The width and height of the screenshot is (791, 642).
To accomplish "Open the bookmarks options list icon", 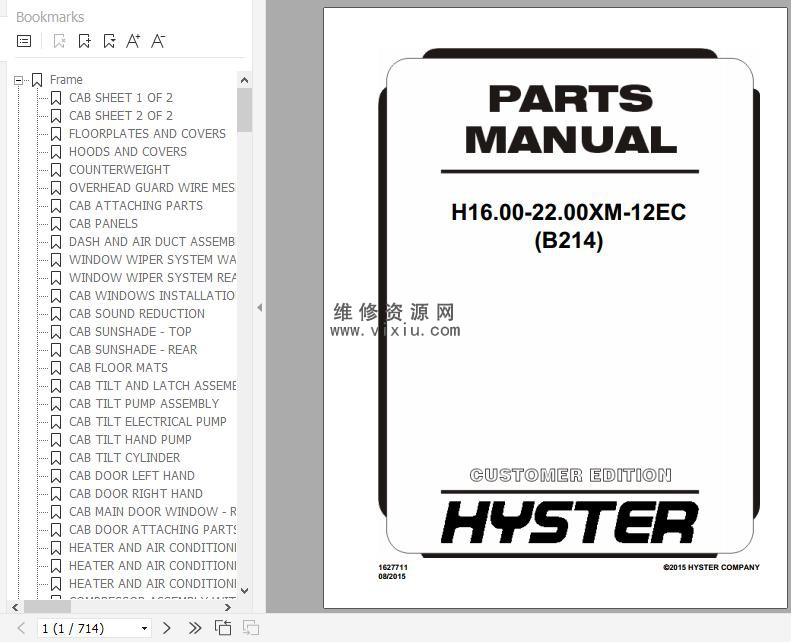I will coord(25,41).
